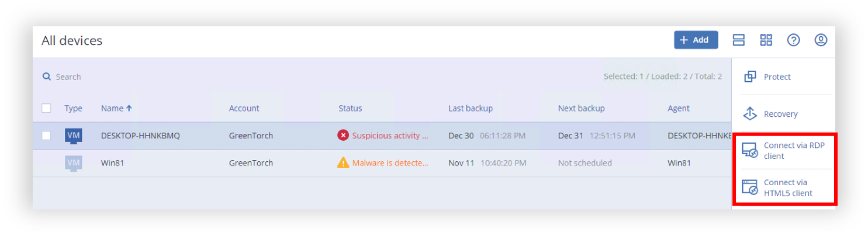Click the Add button
Screen dimensions: 868x236
coord(696,40)
